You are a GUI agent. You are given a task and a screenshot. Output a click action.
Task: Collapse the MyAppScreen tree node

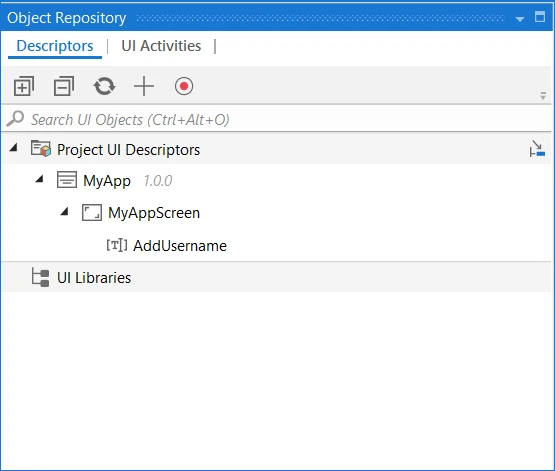pyautogui.click(x=65, y=211)
